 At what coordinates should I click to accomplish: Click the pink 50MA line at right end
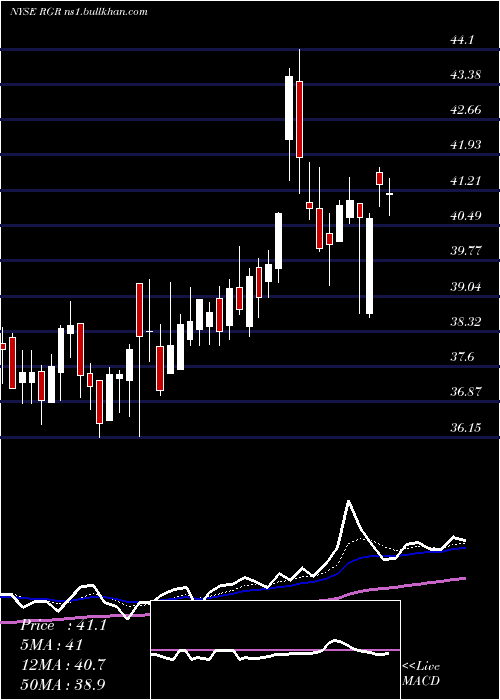pos(464,578)
